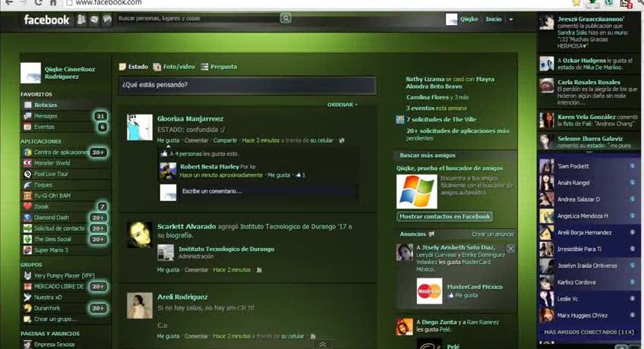The width and height of the screenshot is (644, 349).
Task: Open Very Pumpy Player (VPP) group
Action: click(x=64, y=275)
